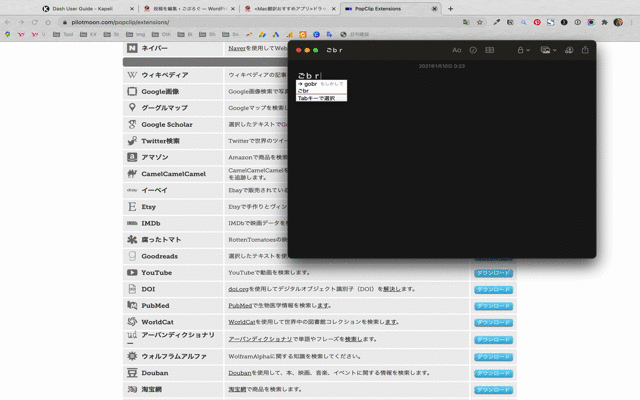
Task: Open the doi.org link in the DOI row
Action: (x=238, y=289)
